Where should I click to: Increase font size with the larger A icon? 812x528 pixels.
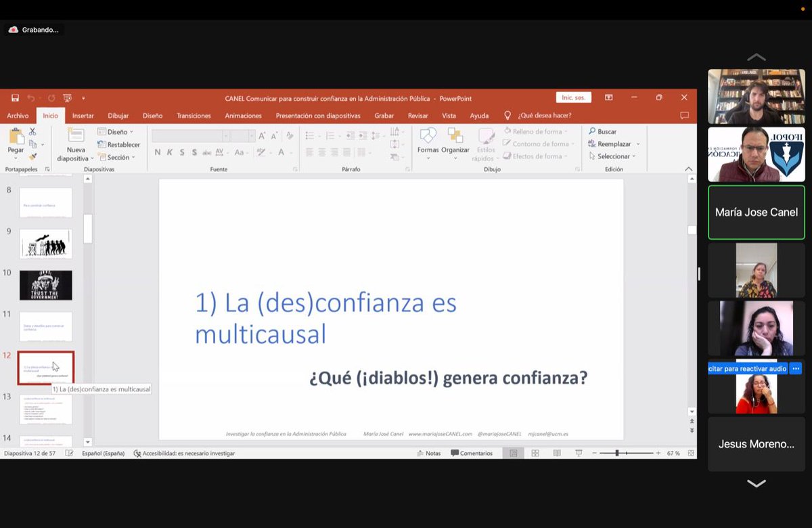(262, 136)
